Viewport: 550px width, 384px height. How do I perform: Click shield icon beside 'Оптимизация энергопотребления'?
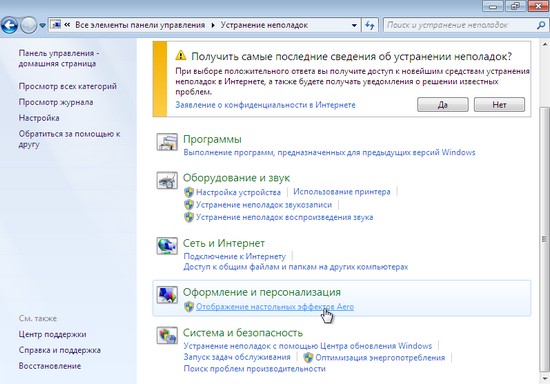308,358
